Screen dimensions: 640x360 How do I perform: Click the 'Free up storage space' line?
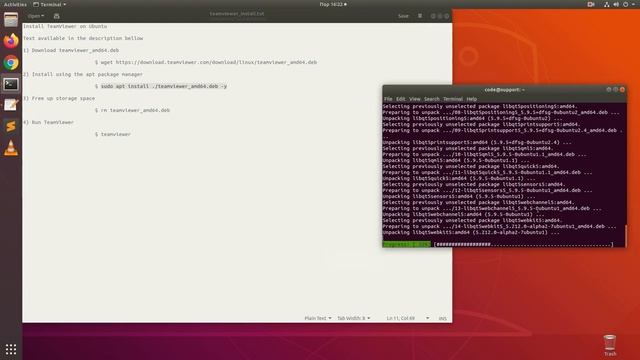point(59,98)
